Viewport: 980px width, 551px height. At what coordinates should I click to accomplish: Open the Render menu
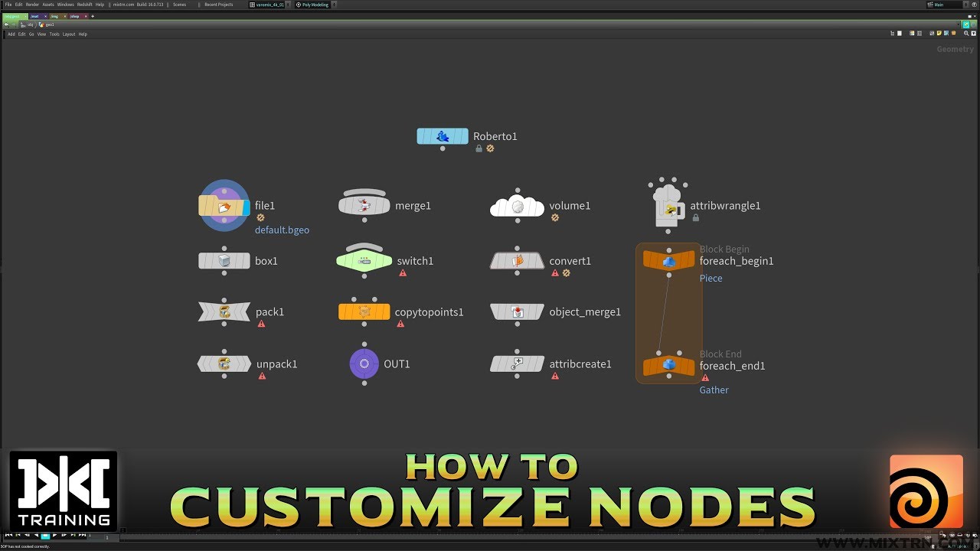coord(32,5)
